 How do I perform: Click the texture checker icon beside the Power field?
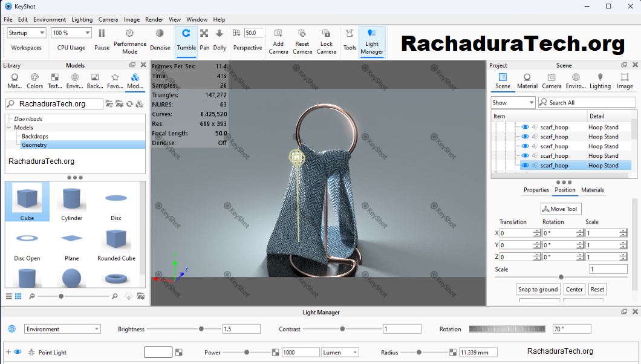click(276, 352)
